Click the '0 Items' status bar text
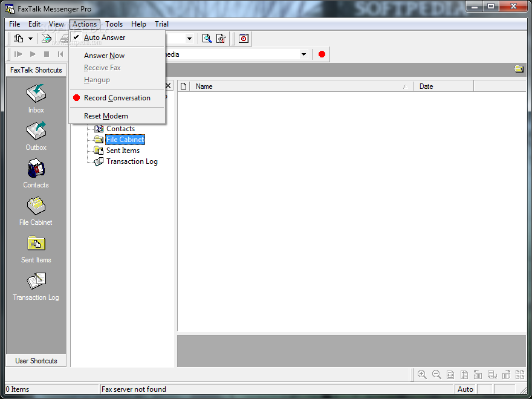The height and width of the screenshot is (399, 532). [x=18, y=389]
